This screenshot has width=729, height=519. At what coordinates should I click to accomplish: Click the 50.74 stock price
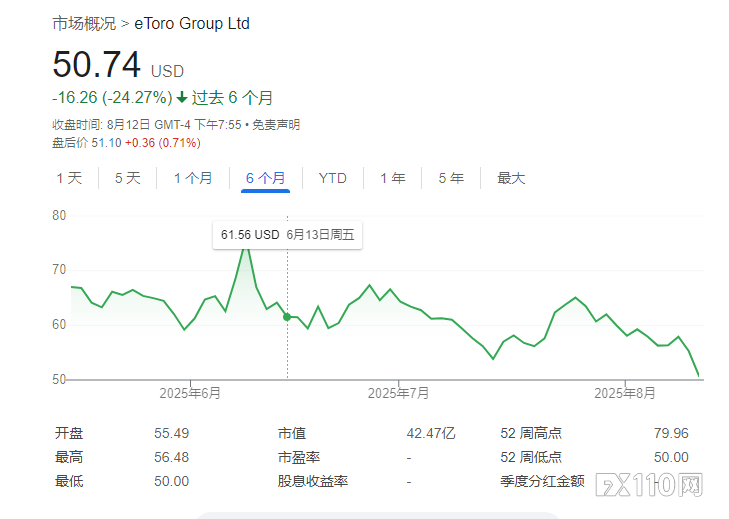click(97, 64)
